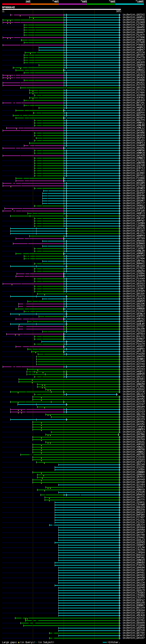
Task: Open hit UniRef100_P08963
Action: (134, 45)
